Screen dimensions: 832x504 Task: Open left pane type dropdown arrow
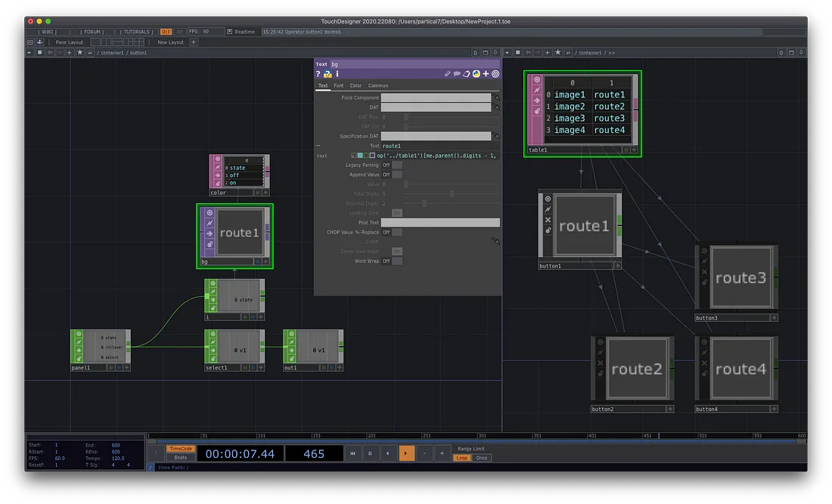pyautogui.click(x=29, y=53)
